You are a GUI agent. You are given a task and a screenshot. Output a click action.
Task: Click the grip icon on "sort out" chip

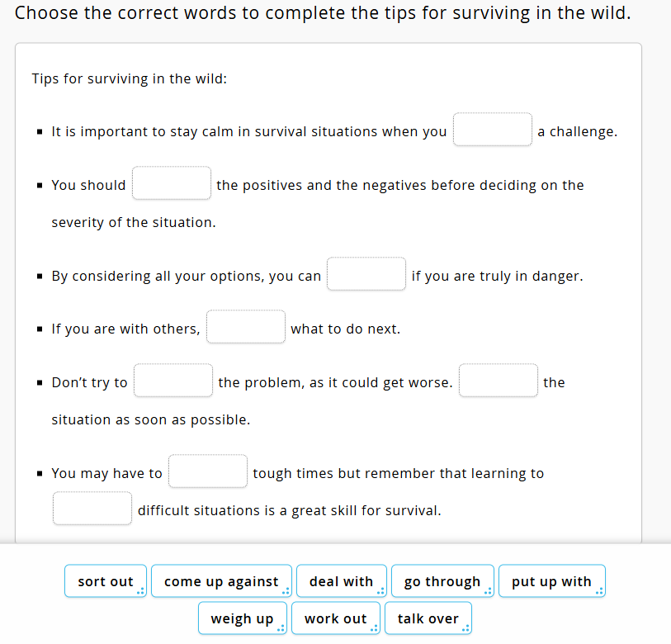(x=141, y=590)
